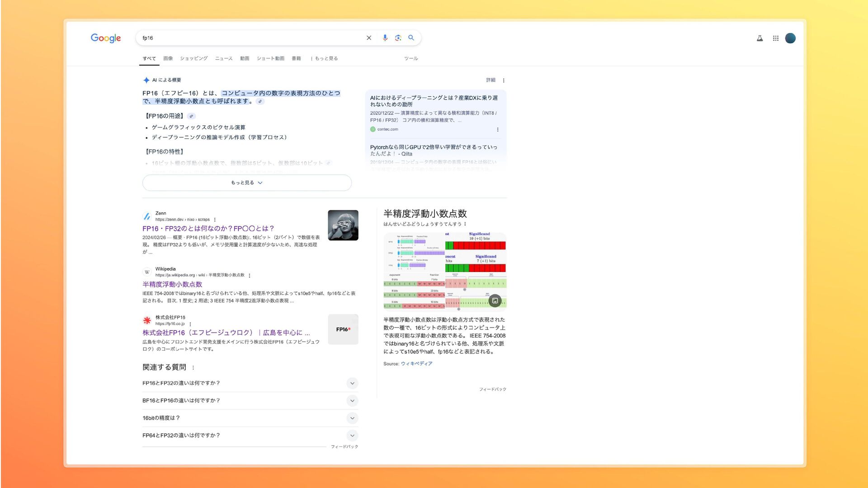Open three-dot menu for 株式会社FP16 result

[190, 324]
